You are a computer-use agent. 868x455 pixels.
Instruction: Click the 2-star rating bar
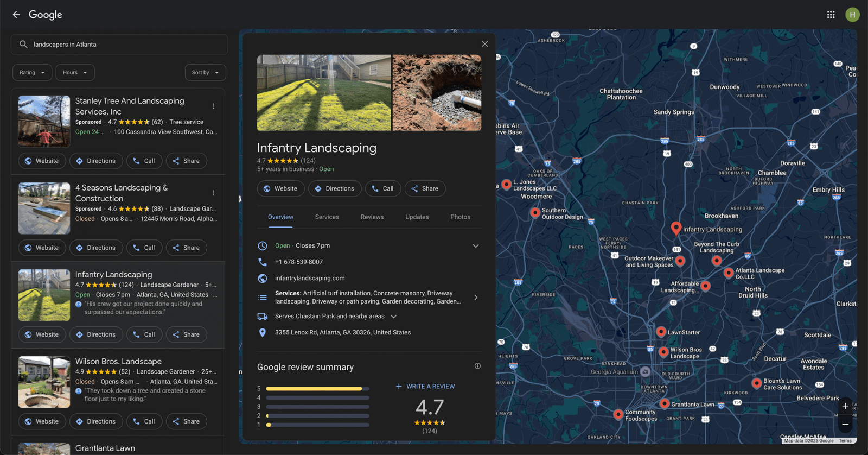(x=317, y=416)
